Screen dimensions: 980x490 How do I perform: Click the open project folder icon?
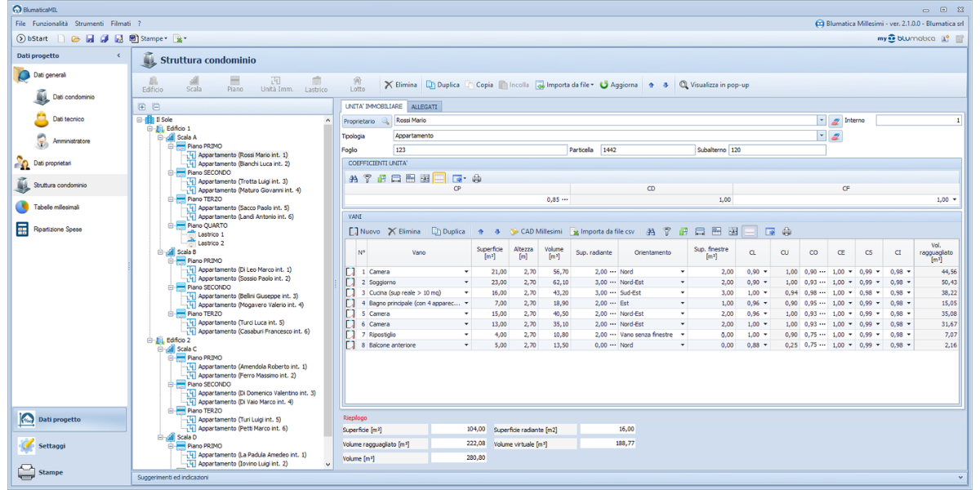(x=76, y=38)
